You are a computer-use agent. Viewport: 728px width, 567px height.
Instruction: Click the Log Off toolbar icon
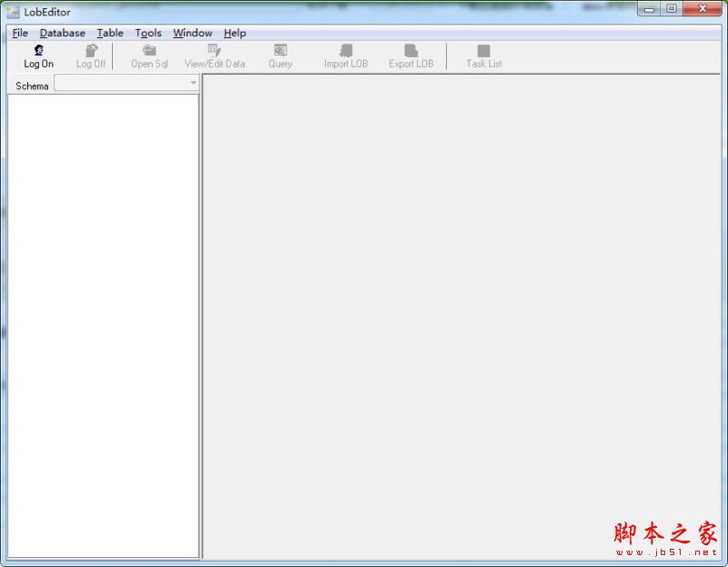pos(92,50)
